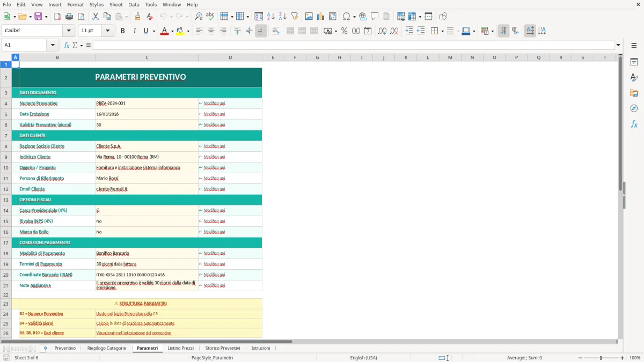Open the font color dropdown arrow
Viewport: 644px width, 362px height.
click(x=172, y=31)
